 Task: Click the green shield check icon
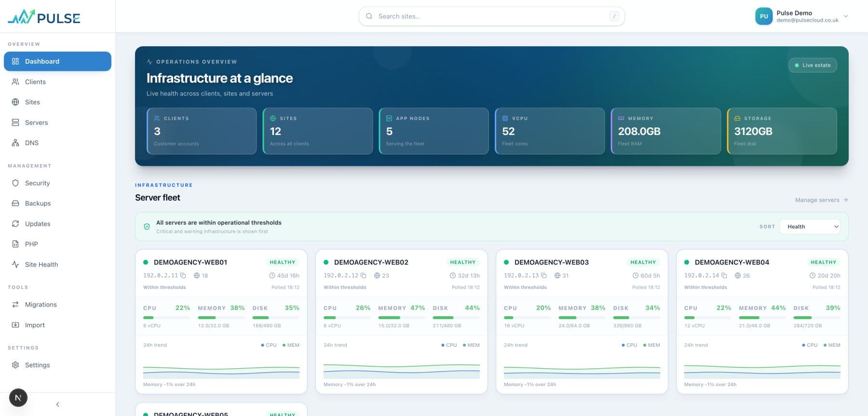pyautogui.click(x=147, y=227)
